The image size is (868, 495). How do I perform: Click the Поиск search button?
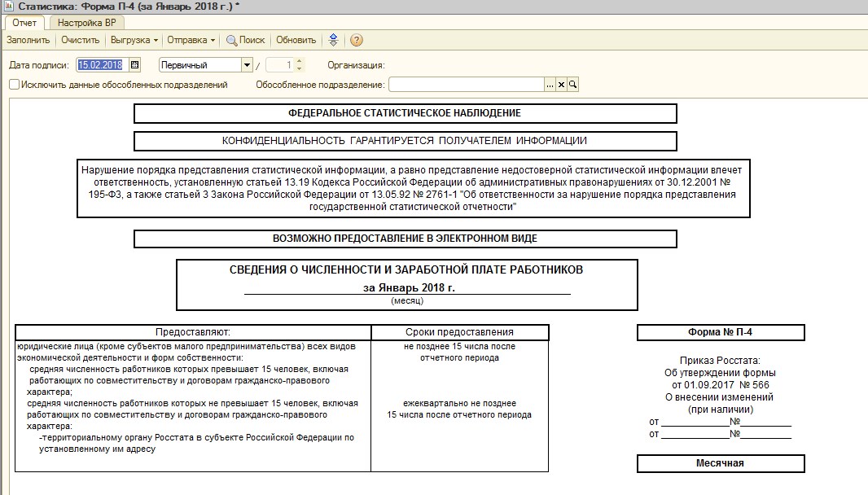pos(246,40)
